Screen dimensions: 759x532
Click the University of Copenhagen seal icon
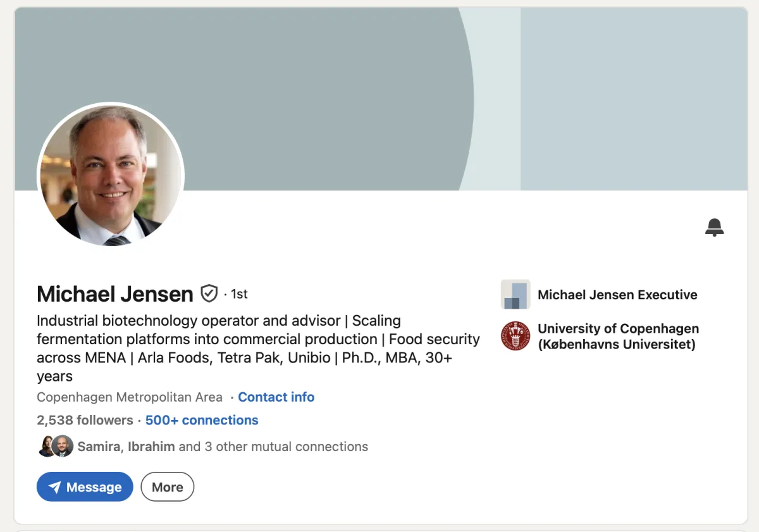coord(515,336)
